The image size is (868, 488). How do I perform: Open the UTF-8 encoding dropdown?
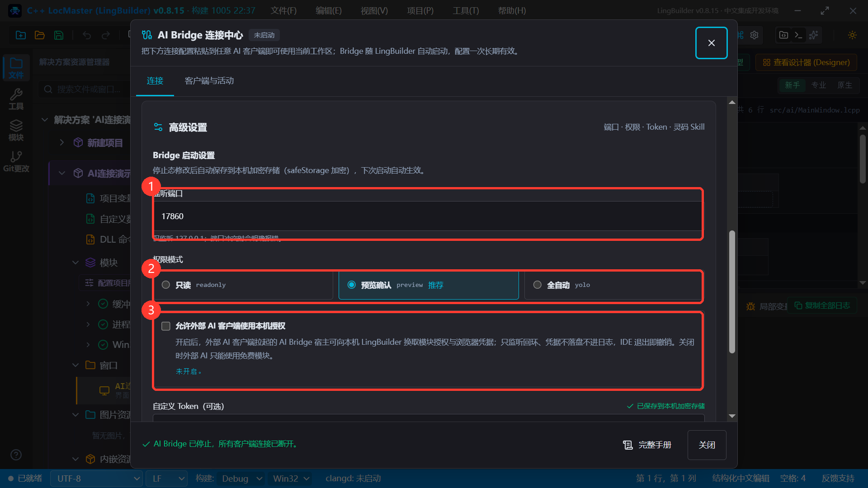pos(97,479)
